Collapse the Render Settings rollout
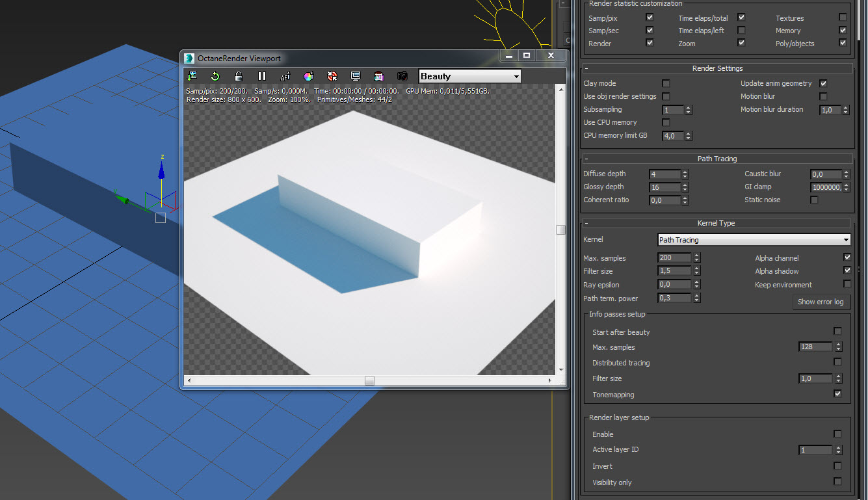 click(717, 68)
